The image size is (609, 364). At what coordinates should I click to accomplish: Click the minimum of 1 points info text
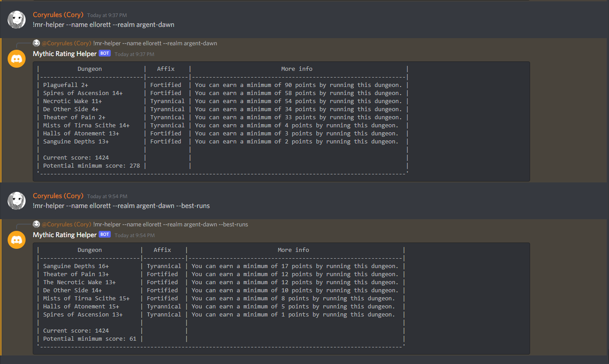(x=293, y=314)
